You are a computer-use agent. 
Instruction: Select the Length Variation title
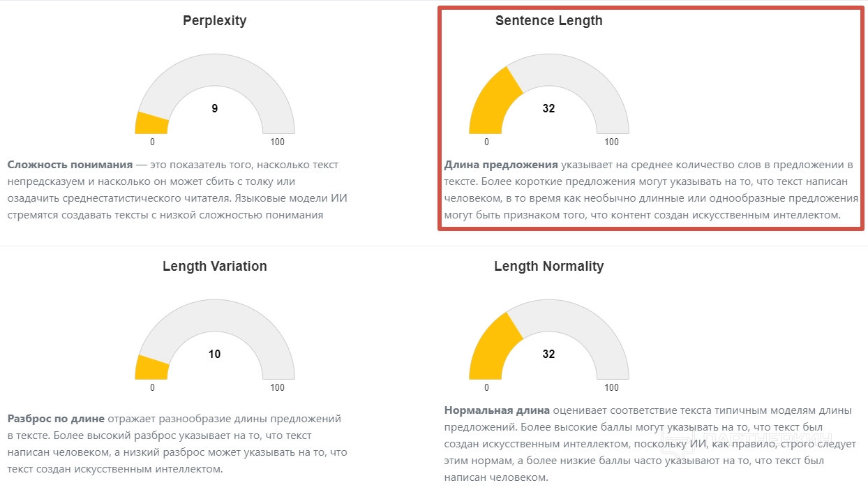point(214,266)
